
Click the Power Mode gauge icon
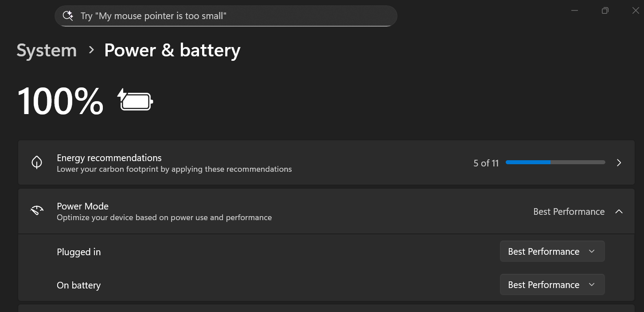pyautogui.click(x=37, y=211)
